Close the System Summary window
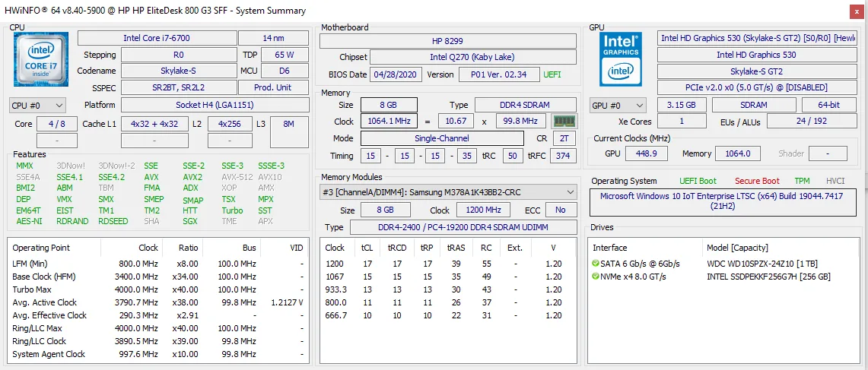The image size is (868, 370). click(x=857, y=11)
